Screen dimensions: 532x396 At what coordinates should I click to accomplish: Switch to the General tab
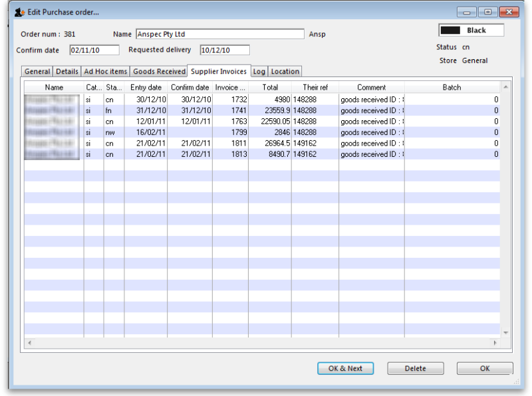(x=37, y=71)
